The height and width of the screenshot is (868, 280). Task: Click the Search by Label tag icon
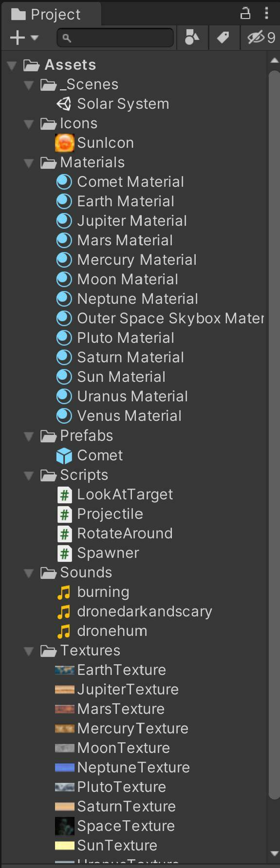click(224, 37)
